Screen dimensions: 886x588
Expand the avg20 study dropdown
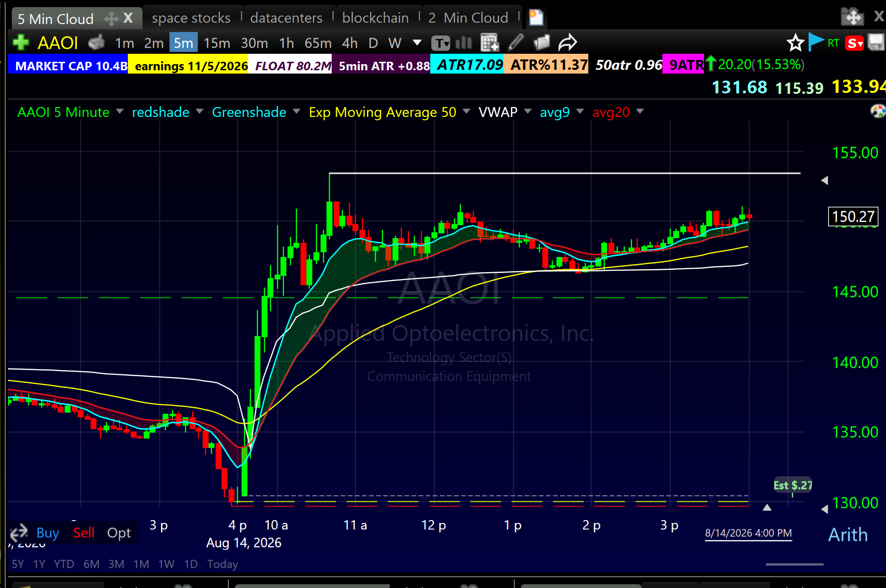click(x=640, y=111)
